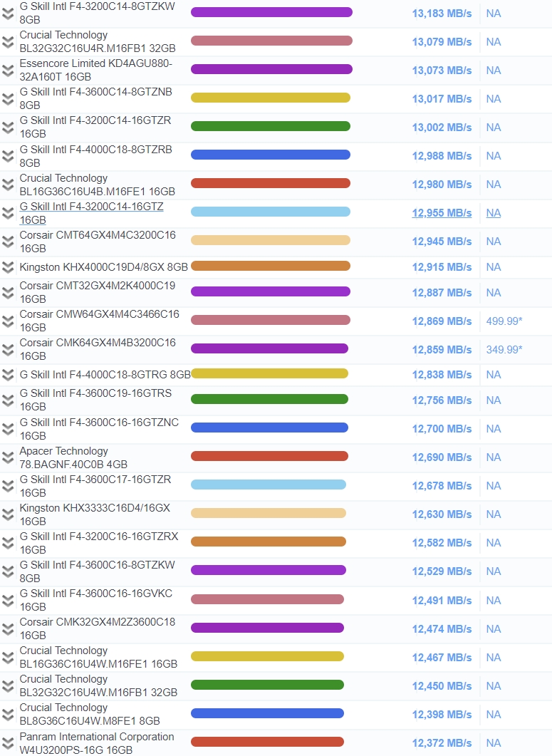
Task: Select the 12,630 MB/s score
Action: 442,514
